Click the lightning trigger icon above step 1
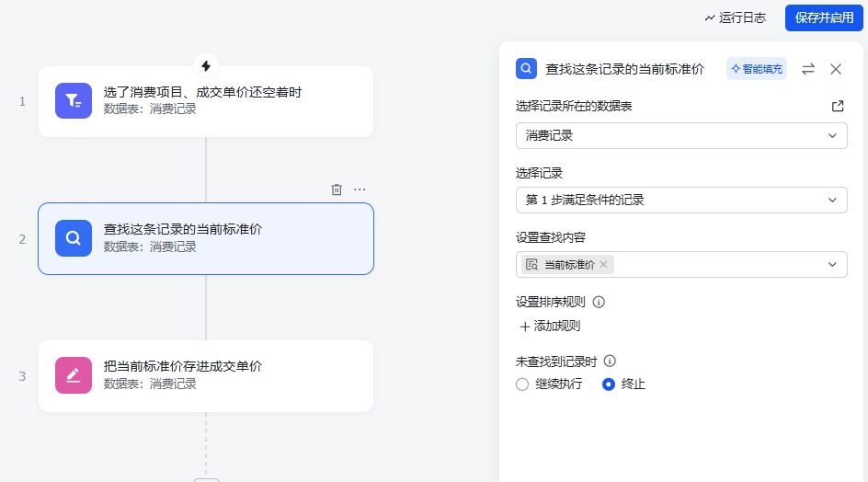The width and height of the screenshot is (868, 482). tap(206, 66)
